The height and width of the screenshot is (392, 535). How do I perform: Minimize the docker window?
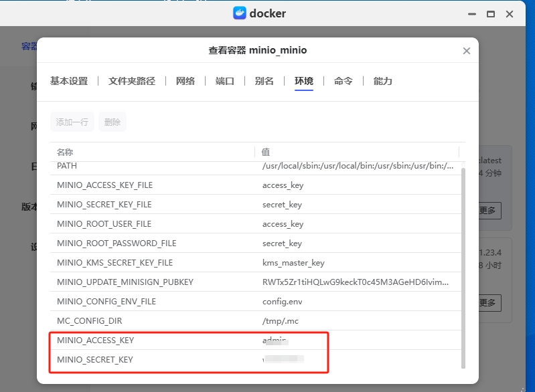[x=472, y=14]
